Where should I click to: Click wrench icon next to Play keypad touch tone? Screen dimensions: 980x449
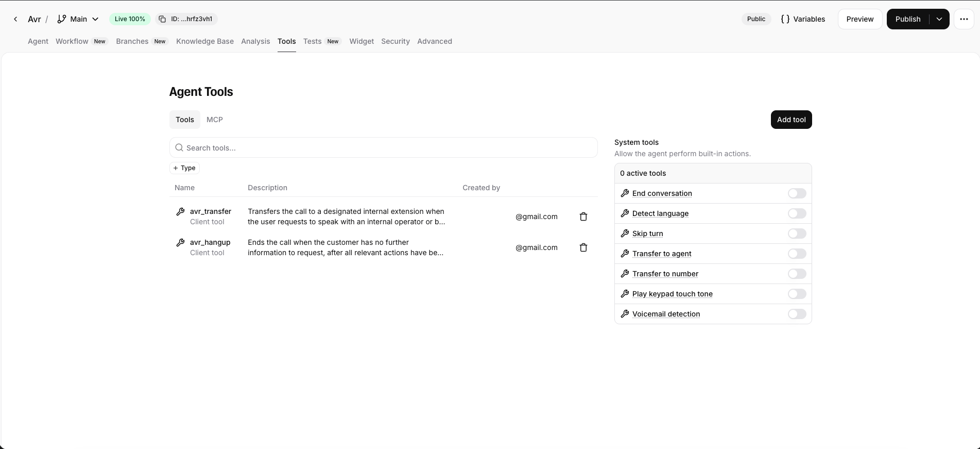[x=625, y=294]
